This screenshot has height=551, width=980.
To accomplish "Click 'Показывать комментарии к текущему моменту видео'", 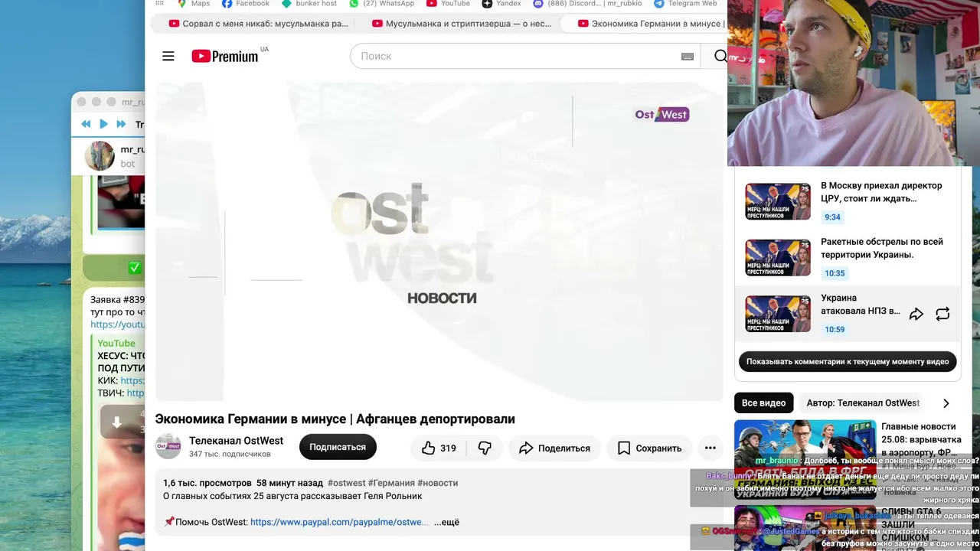I will pos(848,362).
